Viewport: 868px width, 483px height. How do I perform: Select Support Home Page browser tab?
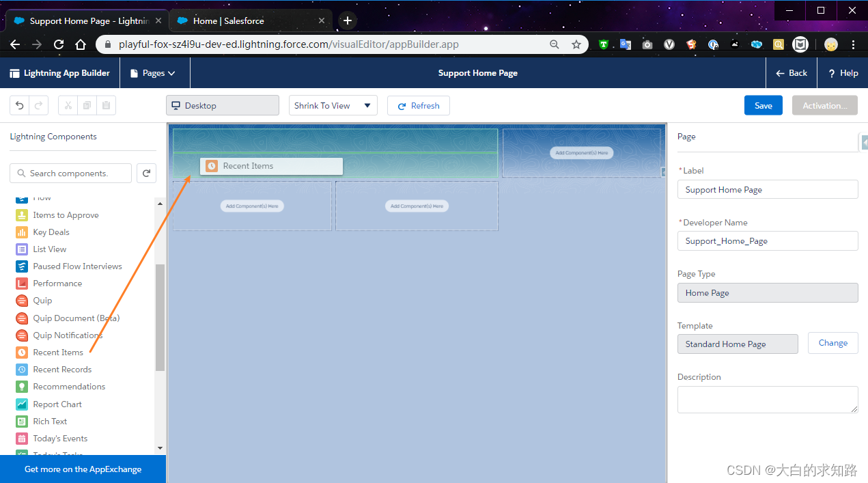point(87,20)
